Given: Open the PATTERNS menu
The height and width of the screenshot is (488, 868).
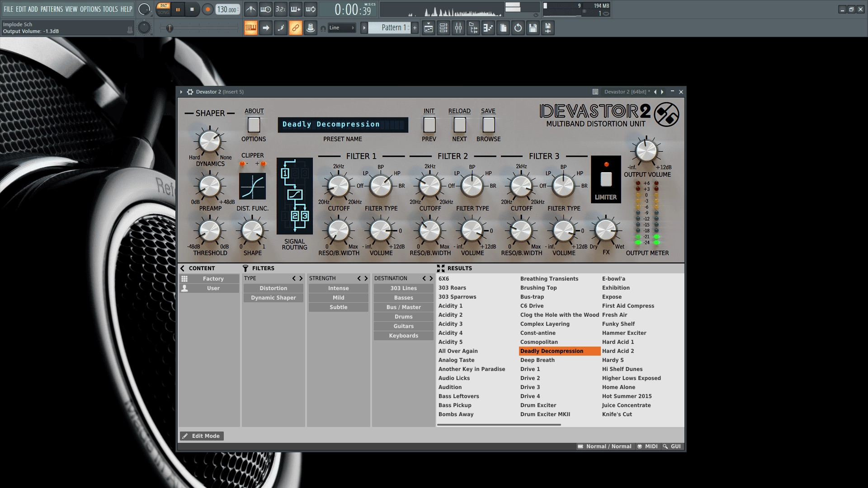Looking at the screenshot, I should click(x=52, y=9).
